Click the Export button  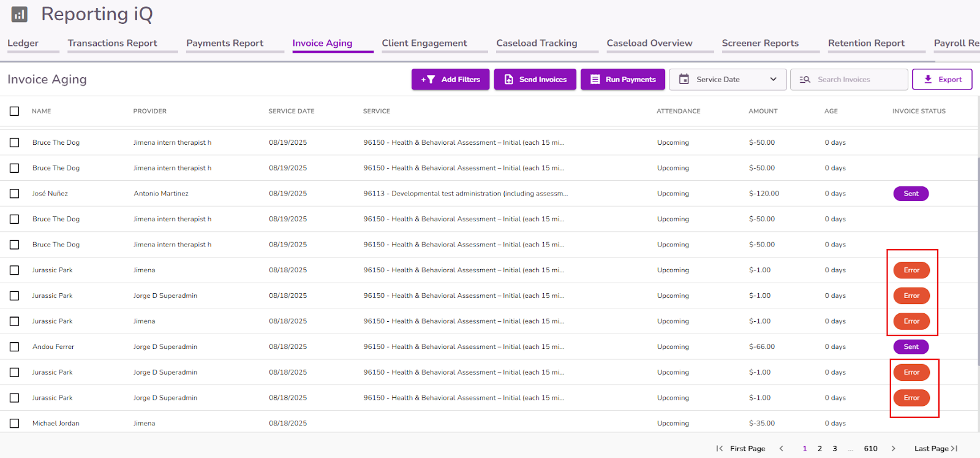(x=942, y=79)
